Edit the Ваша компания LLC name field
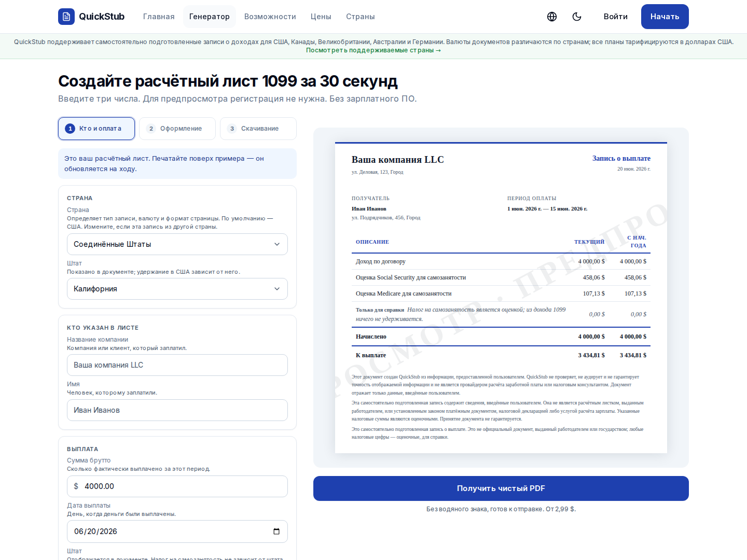747x560 pixels. pos(177,365)
